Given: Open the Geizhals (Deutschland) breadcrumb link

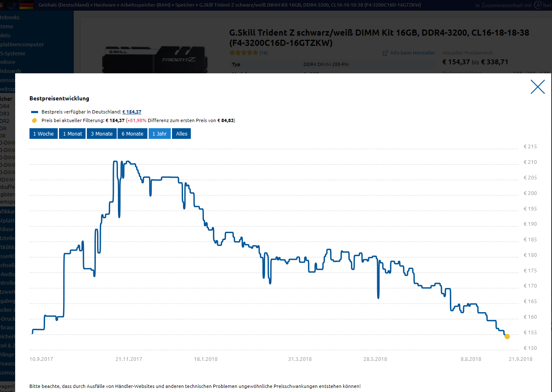Looking at the screenshot, I should click(x=63, y=5).
